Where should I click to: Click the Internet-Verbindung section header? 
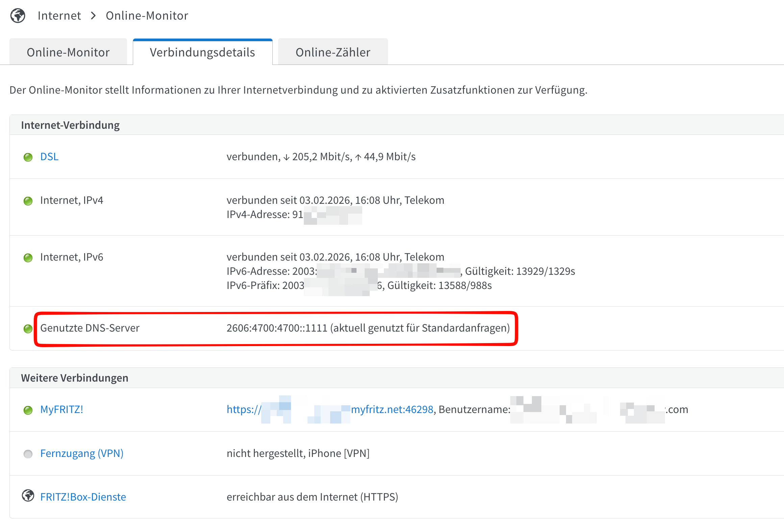[x=70, y=125]
